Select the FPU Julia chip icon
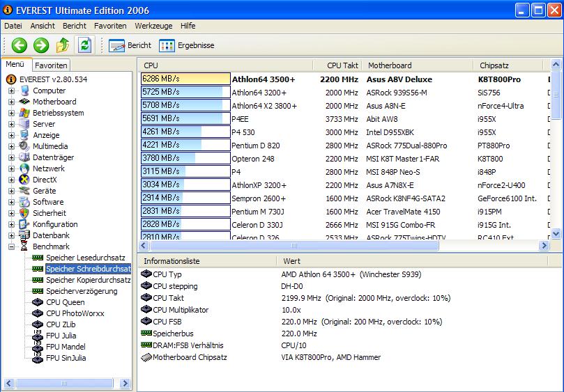The image size is (564, 392). (x=38, y=336)
